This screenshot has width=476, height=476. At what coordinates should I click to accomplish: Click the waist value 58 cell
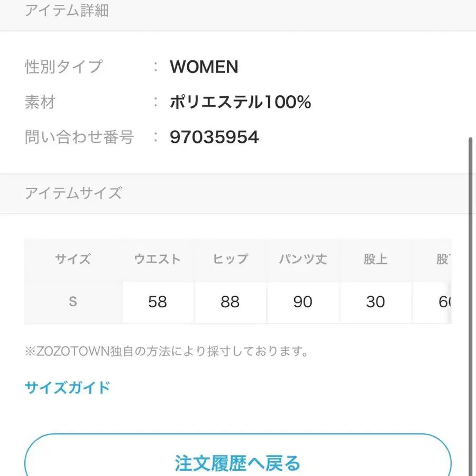158,302
